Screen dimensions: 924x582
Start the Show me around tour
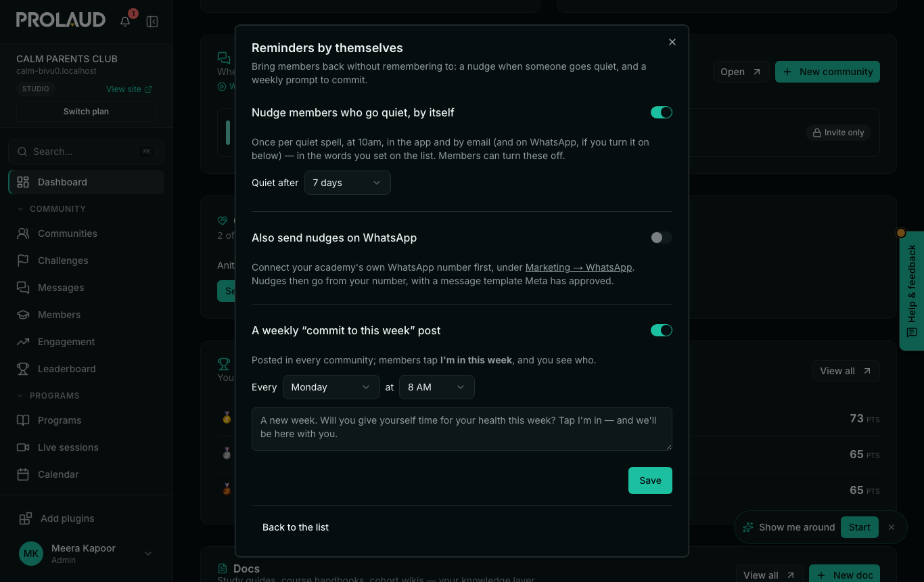pos(860,527)
